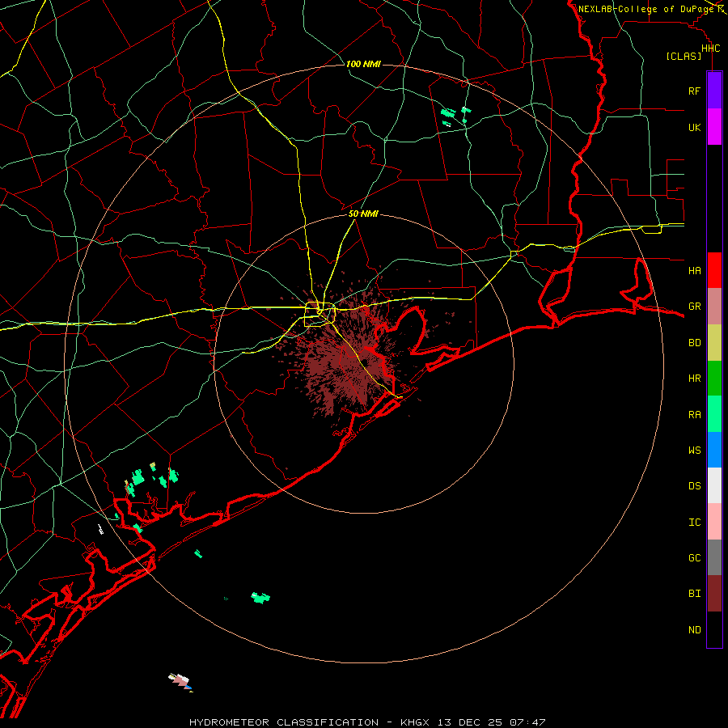728x728 pixels.
Task: Click the DS white legend swatch
Action: tap(714, 485)
